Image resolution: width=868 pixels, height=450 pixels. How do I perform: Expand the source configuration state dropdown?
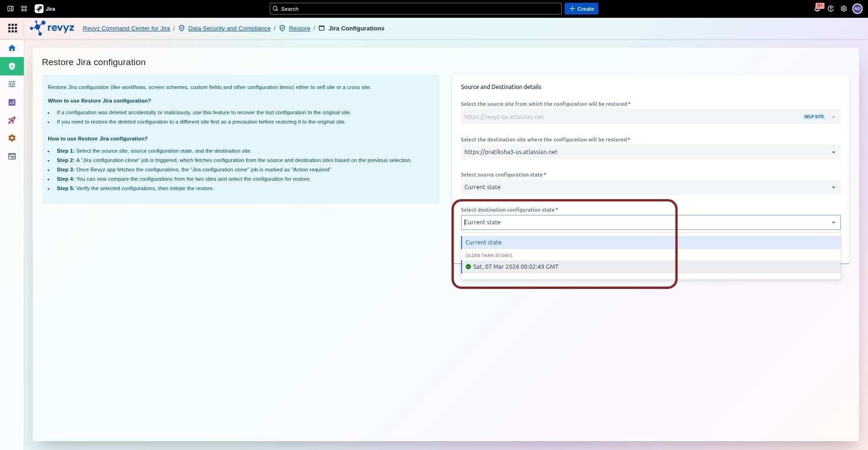coord(833,187)
